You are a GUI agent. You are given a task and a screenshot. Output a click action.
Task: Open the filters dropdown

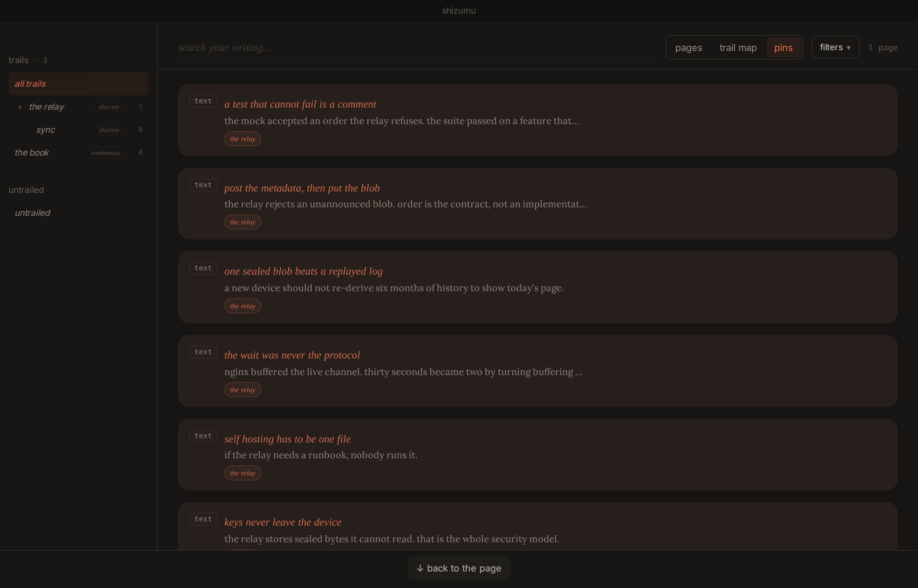point(836,47)
